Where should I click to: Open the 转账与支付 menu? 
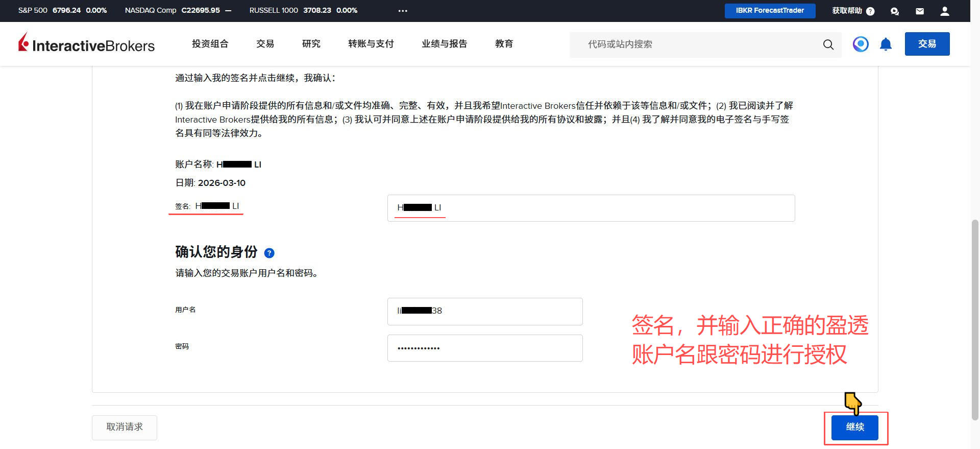(x=371, y=44)
